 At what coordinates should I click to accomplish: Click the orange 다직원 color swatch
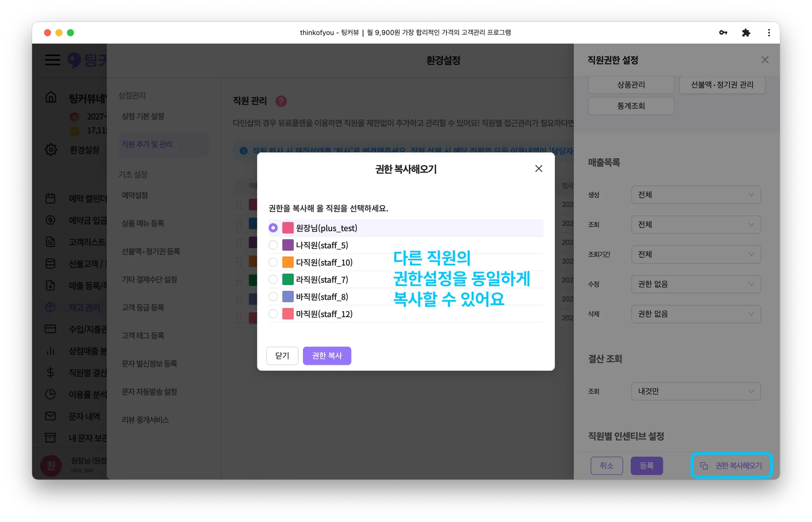coord(288,262)
